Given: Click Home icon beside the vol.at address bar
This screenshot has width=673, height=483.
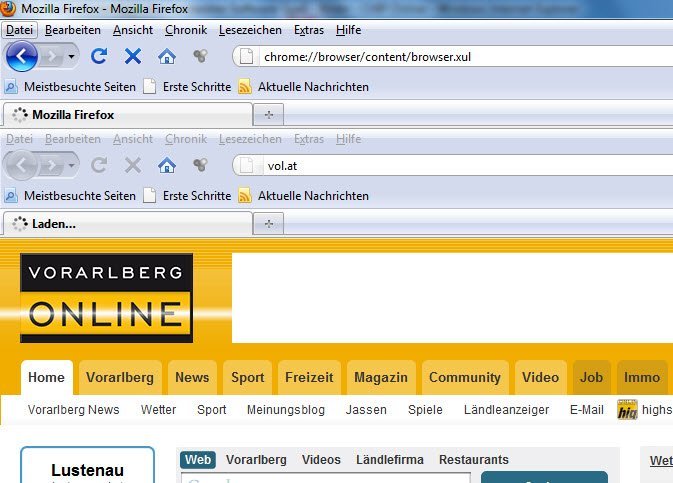Looking at the screenshot, I should (167, 165).
